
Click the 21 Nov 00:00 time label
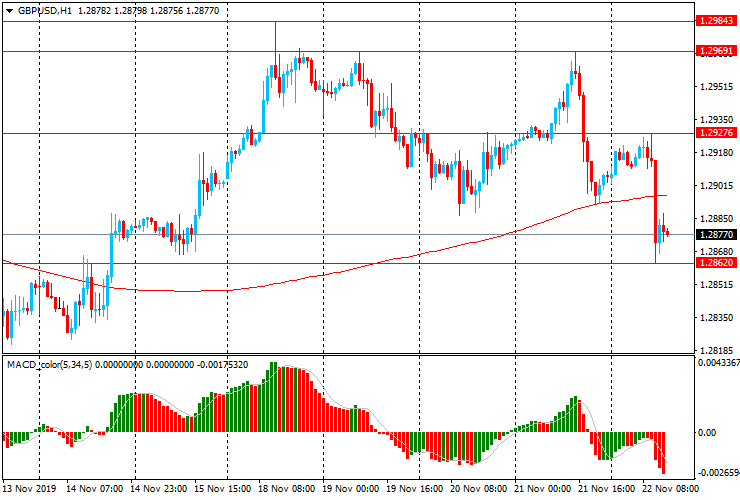542,488
